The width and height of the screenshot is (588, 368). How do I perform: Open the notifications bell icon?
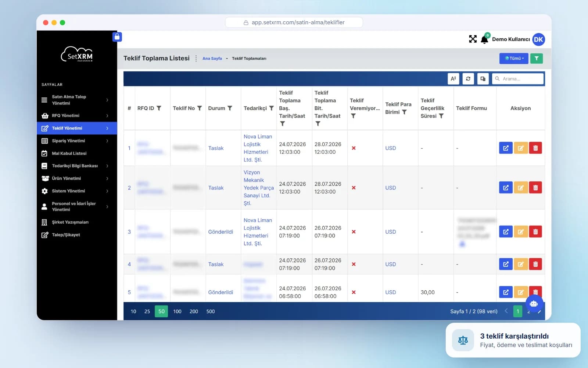484,39
